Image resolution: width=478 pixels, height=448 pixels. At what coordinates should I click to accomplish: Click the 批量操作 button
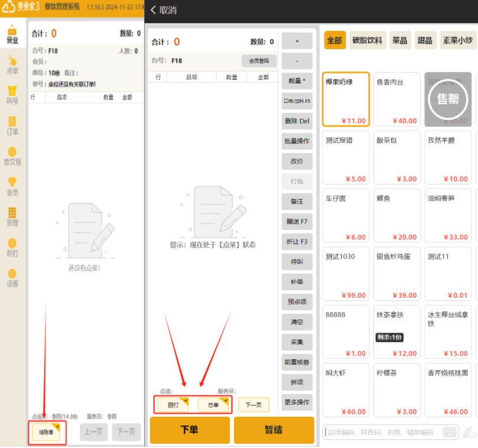click(297, 141)
